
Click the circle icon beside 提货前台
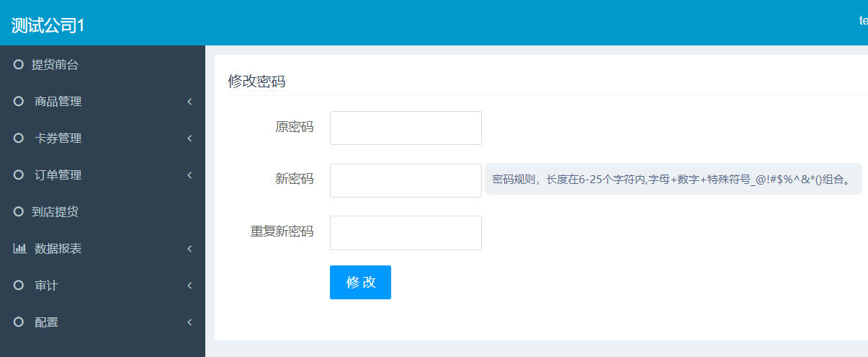[x=19, y=65]
